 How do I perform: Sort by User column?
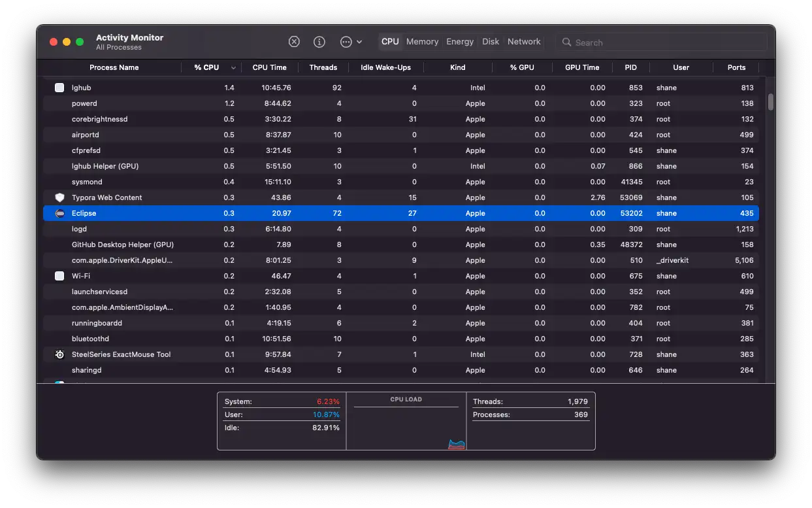click(x=681, y=67)
